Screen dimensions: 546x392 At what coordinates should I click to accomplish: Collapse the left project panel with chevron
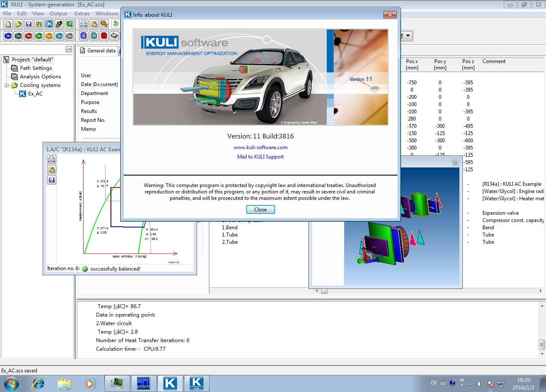pyautogui.click(x=69, y=49)
